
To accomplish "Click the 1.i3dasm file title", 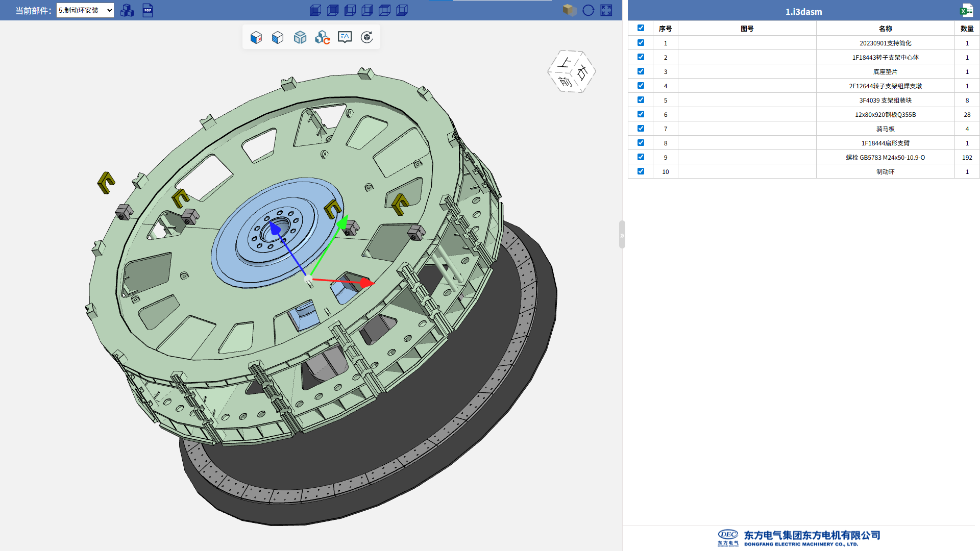I will [x=804, y=12].
